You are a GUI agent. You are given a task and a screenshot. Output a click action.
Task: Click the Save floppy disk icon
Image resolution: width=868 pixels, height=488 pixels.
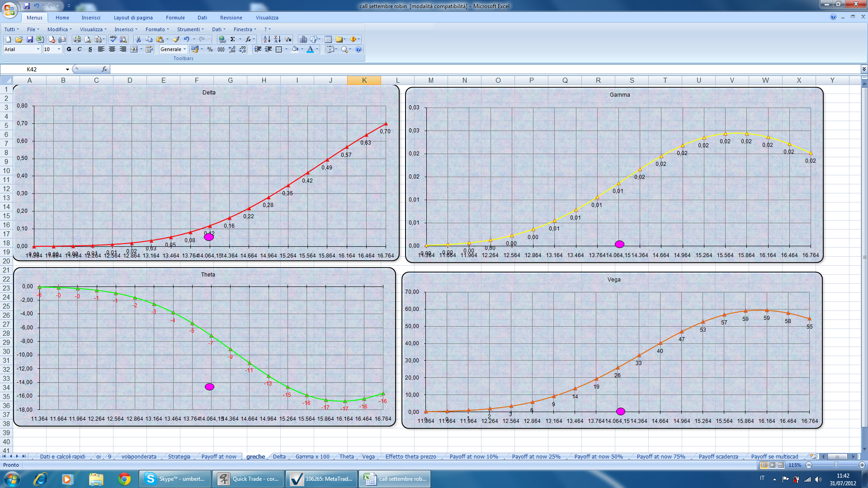coord(29,39)
